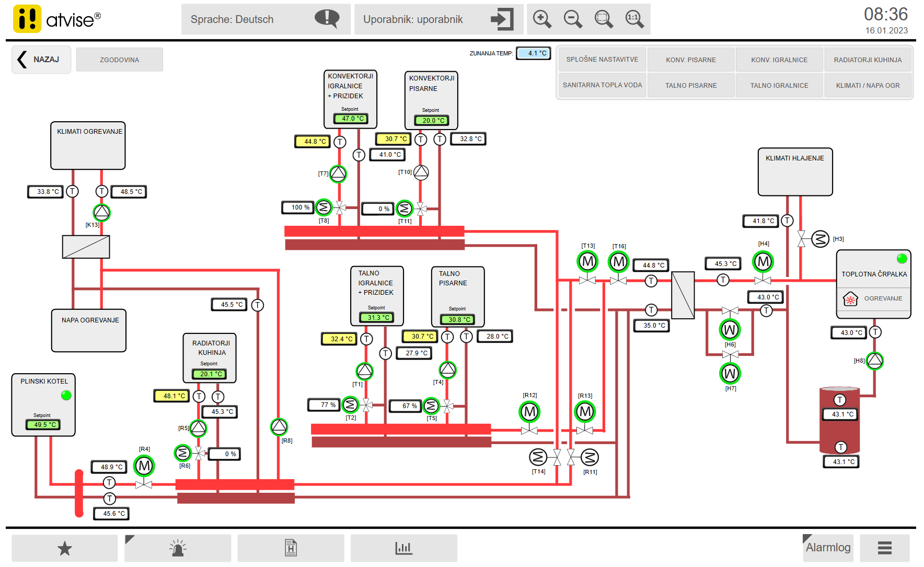Open alarms via the siren icon
The height and width of the screenshot is (567, 924).
click(178, 548)
